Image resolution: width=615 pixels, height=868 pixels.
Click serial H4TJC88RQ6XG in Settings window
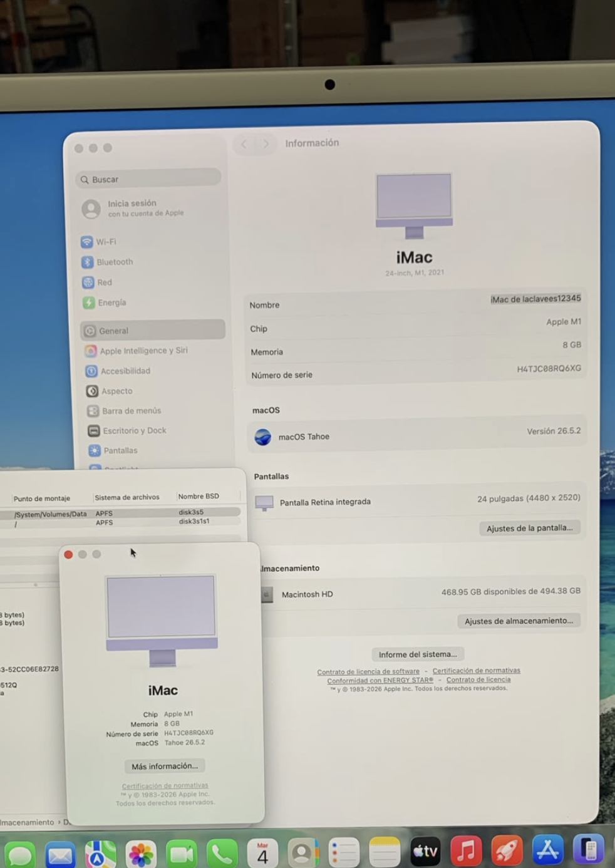coord(549,368)
